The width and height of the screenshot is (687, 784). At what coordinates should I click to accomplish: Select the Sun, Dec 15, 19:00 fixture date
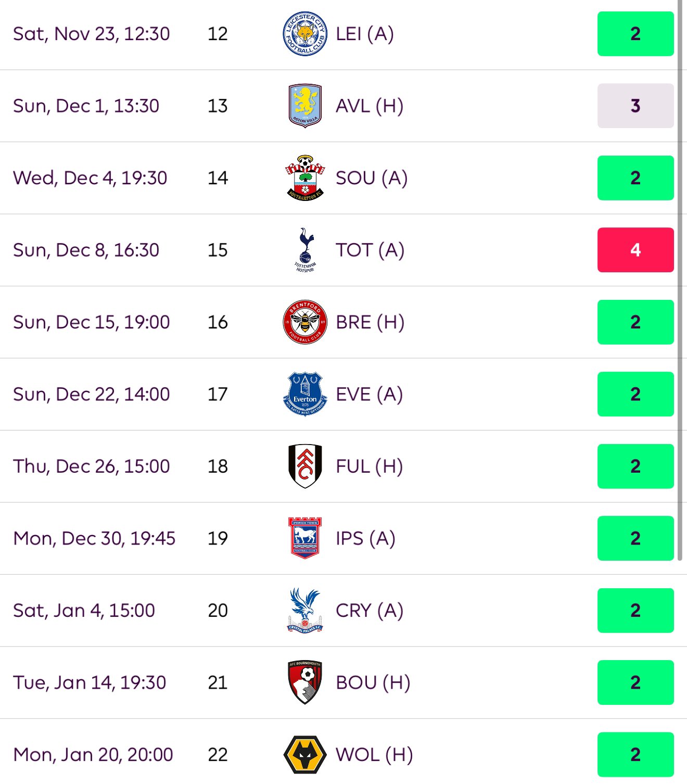tap(92, 322)
